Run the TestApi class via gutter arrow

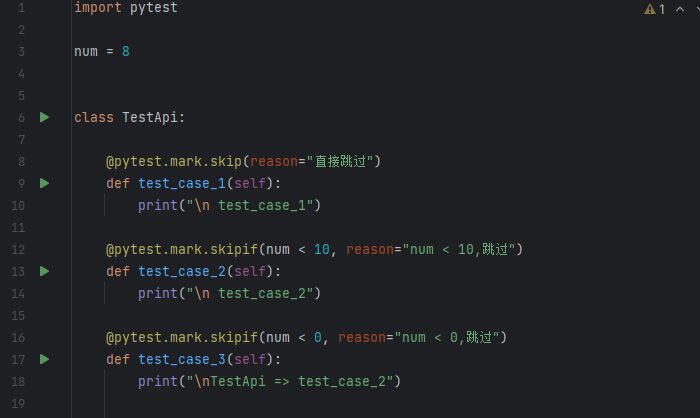point(44,117)
